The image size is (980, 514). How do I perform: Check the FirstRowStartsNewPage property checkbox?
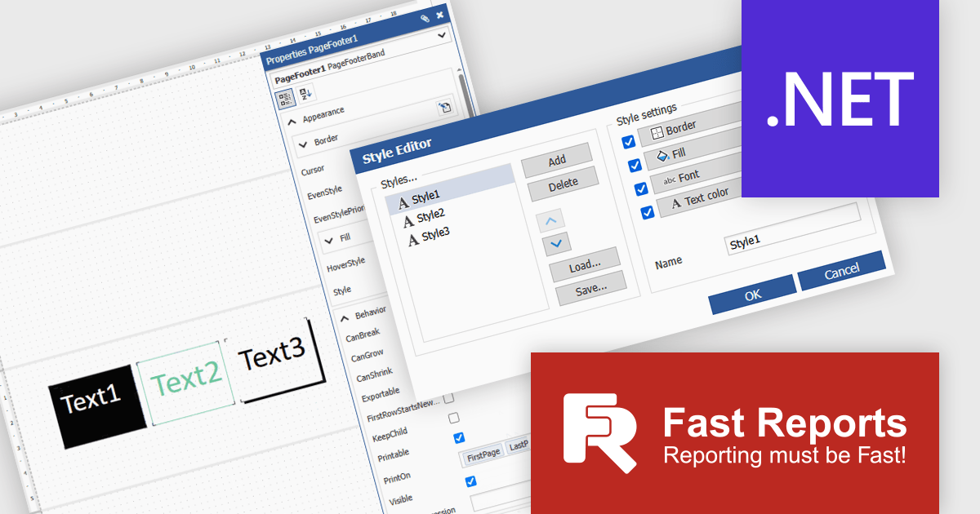point(448,398)
